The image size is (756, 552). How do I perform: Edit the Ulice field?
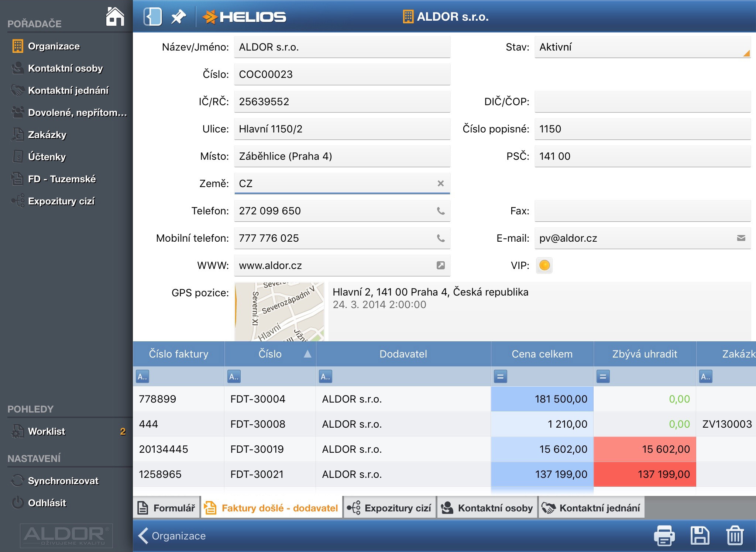[x=342, y=129]
